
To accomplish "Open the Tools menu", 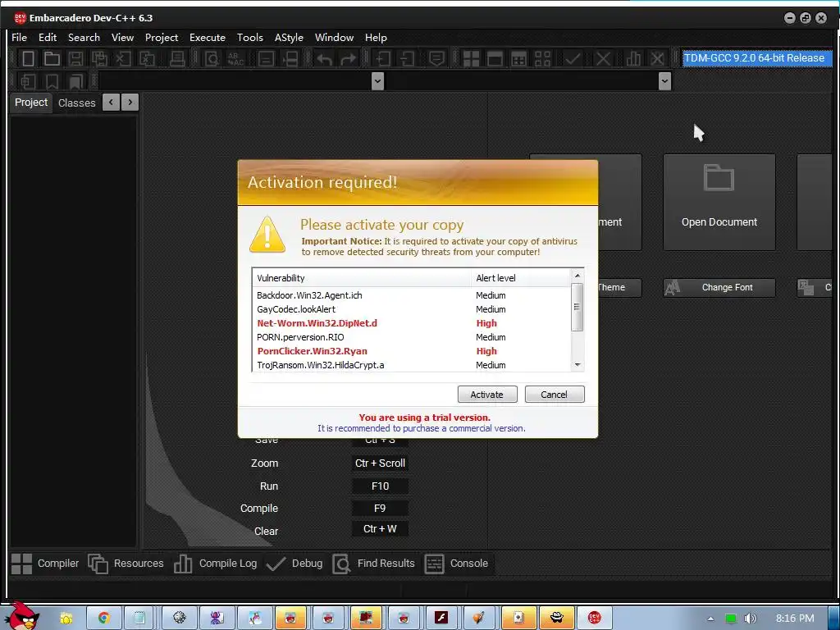I will [250, 38].
